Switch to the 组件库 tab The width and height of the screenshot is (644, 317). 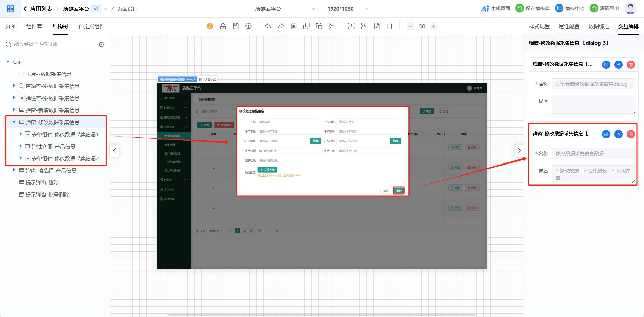34,26
